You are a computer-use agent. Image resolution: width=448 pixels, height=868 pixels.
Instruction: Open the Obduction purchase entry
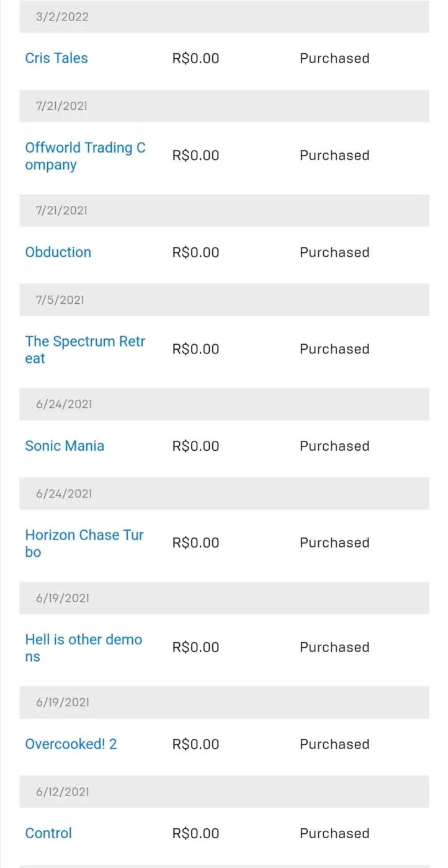tap(58, 252)
